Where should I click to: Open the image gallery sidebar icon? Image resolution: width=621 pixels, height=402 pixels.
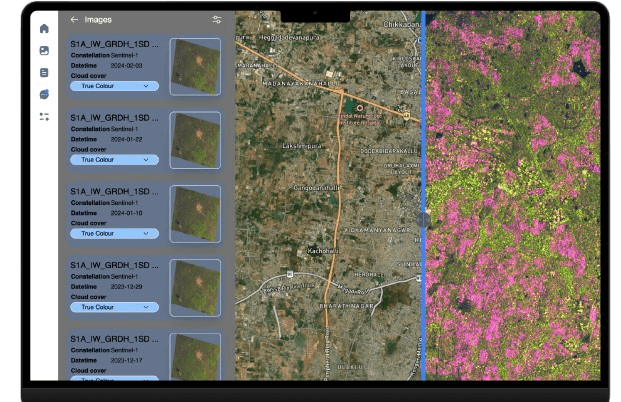(44, 50)
